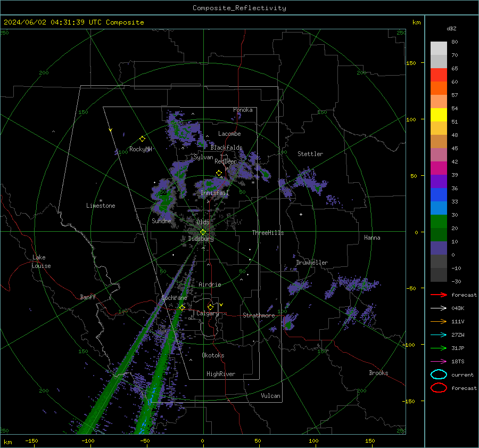Screen dimensions: 479x448
Task: Click the 'Olds' map label
Action: [x=203, y=222]
